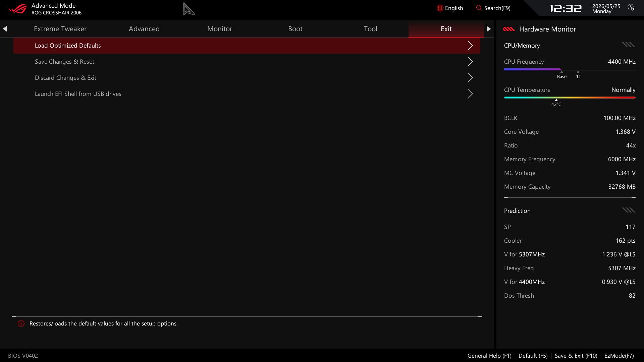The image size is (644, 362).
Task: Click the Cooler 162 pts value
Action: [625, 241]
